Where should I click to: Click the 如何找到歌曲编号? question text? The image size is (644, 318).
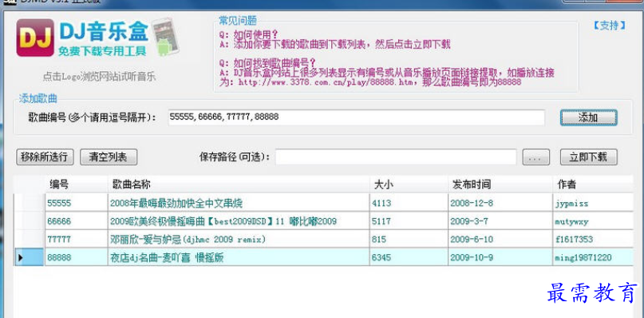(x=275, y=63)
